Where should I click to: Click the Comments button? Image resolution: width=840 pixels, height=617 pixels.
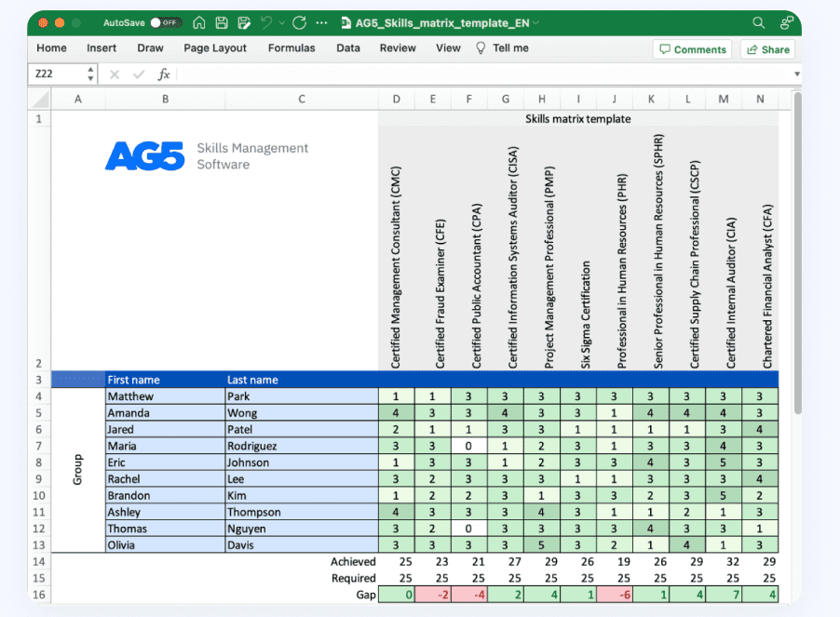[x=692, y=49]
